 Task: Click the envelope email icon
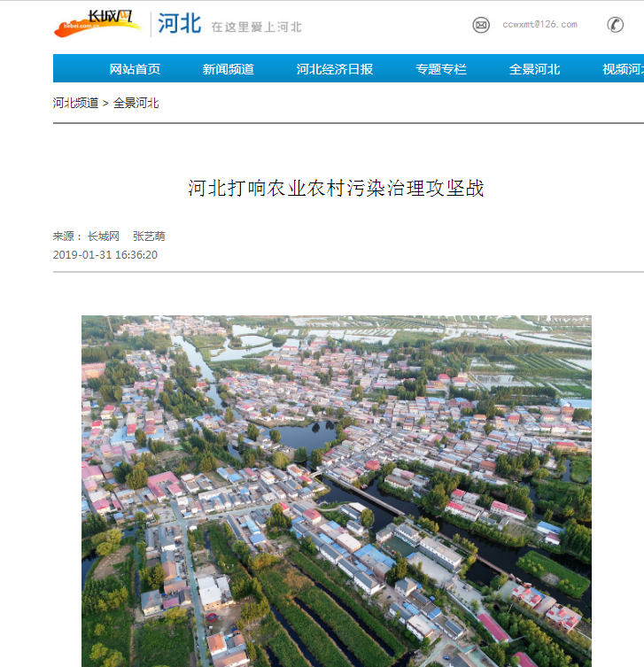click(481, 25)
